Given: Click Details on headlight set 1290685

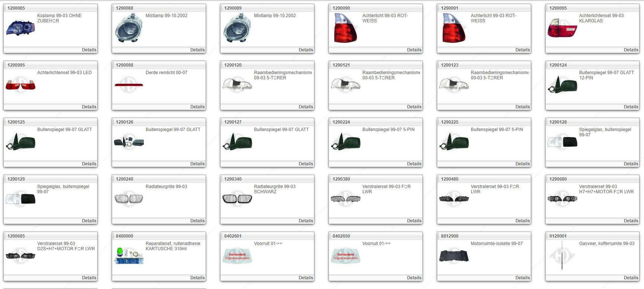Looking at the screenshot, I should 89,278.
